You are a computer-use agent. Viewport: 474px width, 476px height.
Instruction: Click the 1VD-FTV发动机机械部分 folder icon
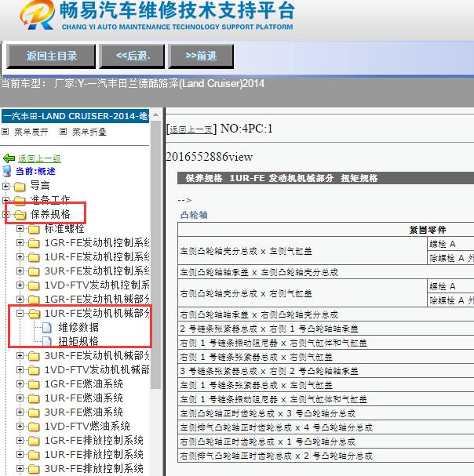(34, 370)
